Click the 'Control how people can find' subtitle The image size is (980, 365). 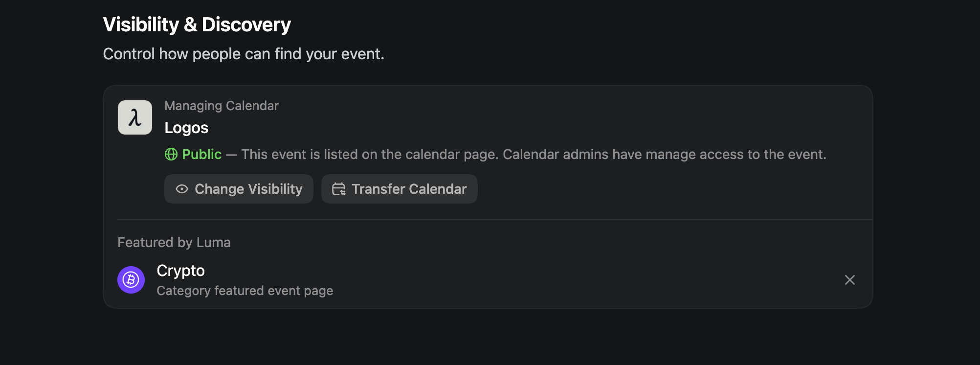point(244,54)
